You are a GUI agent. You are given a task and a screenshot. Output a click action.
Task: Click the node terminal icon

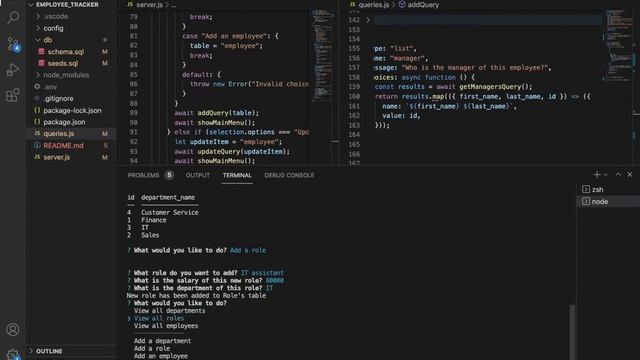586,201
